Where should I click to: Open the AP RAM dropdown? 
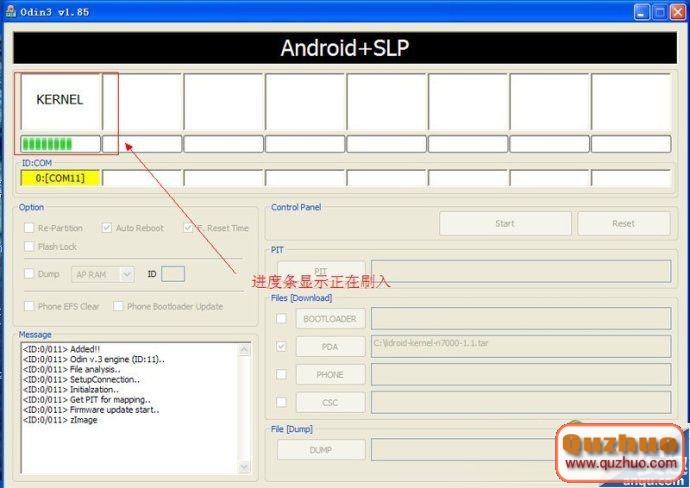tap(103, 275)
